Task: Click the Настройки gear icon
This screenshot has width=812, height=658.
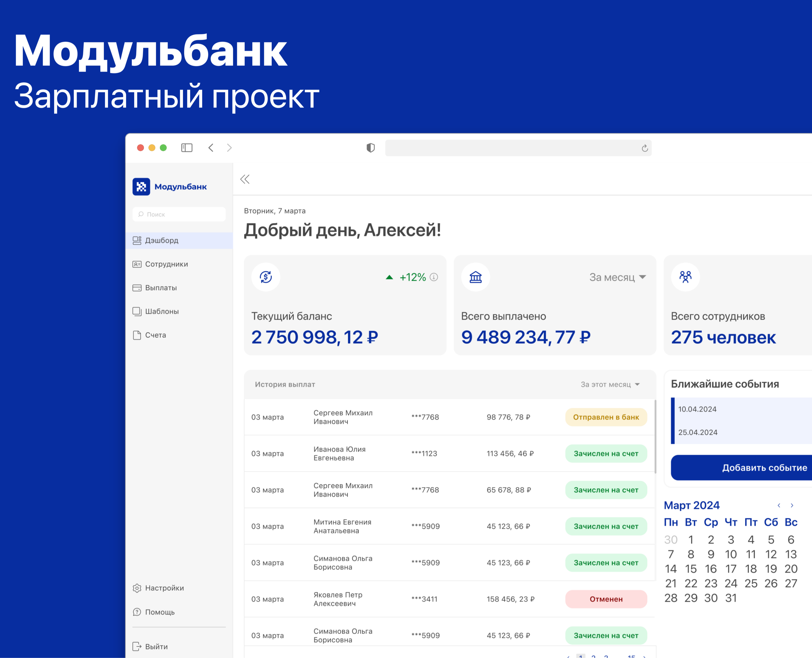Action: [x=137, y=588]
